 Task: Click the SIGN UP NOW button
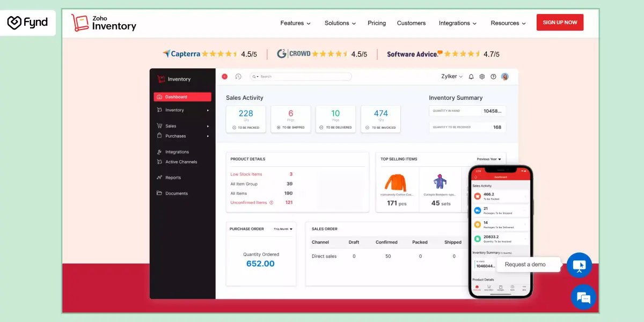[560, 23]
